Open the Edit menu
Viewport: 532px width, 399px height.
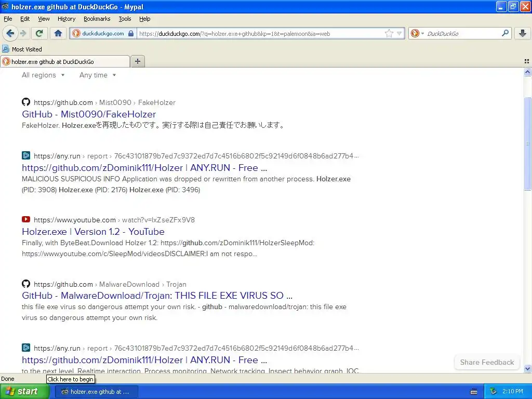25,19
